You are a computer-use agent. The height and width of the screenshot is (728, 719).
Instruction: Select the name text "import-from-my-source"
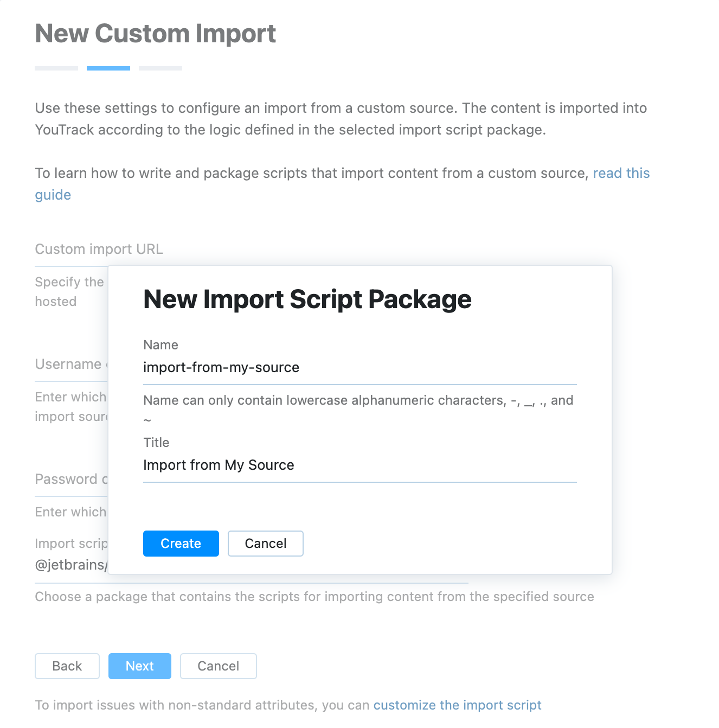point(221,367)
